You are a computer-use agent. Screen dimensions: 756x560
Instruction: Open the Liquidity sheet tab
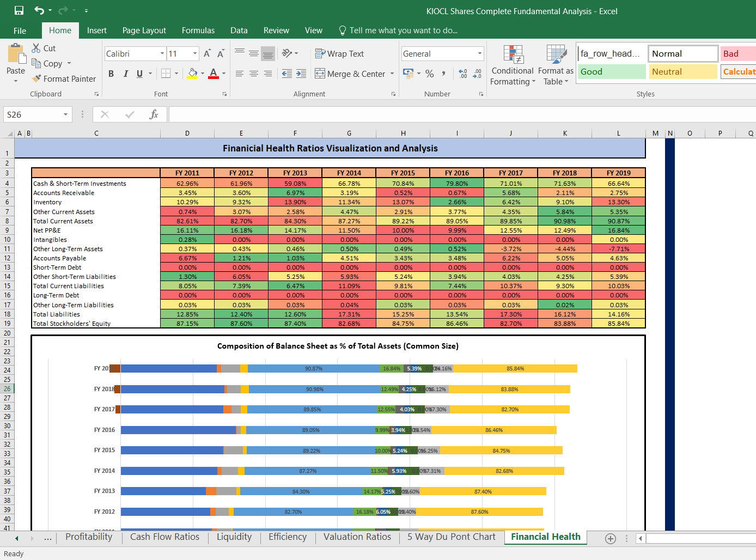[x=234, y=537]
